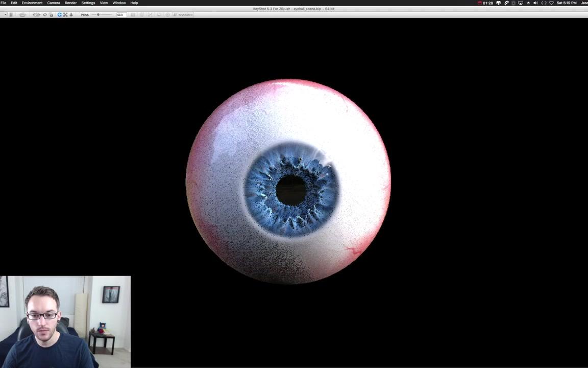Image resolution: width=588 pixels, height=368 pixels.
Task: Open the Render menu
Action: 70,3
